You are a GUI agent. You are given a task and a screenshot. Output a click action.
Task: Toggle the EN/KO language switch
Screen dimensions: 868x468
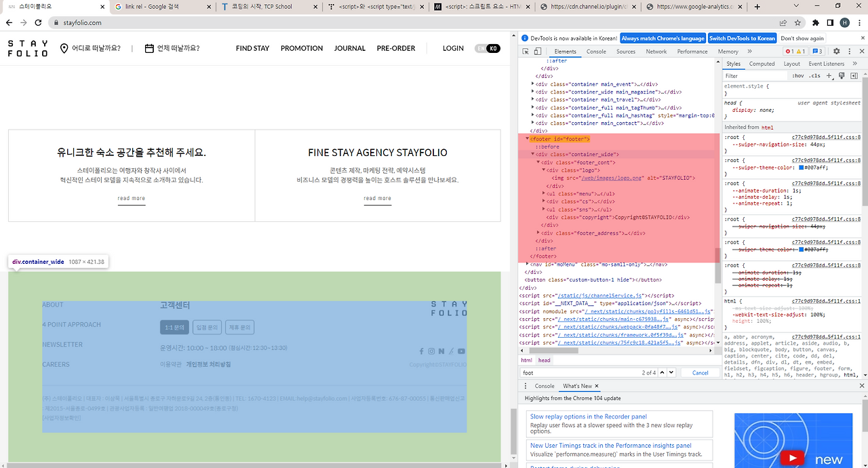click(x=488, y=48)
